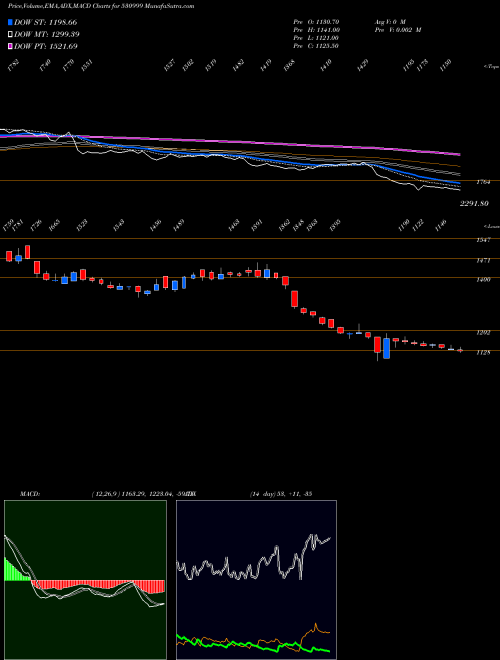The height and width of the screenshot is (660, 500).
Task: Click the 'Pre L: 1121.00' low value
Action: (x=316, y=38)
